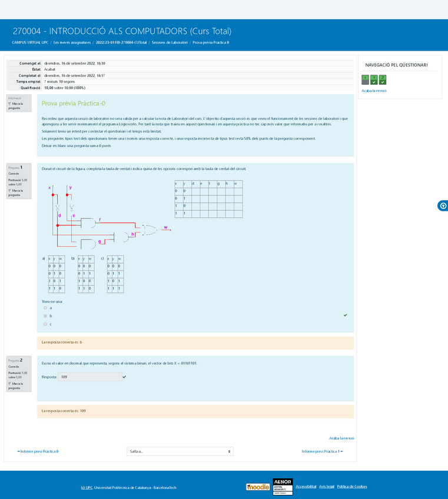Flag the Informació block with Marca la pregunta
The height and width of the screenshot is (499, 448).
coord(15,106)
